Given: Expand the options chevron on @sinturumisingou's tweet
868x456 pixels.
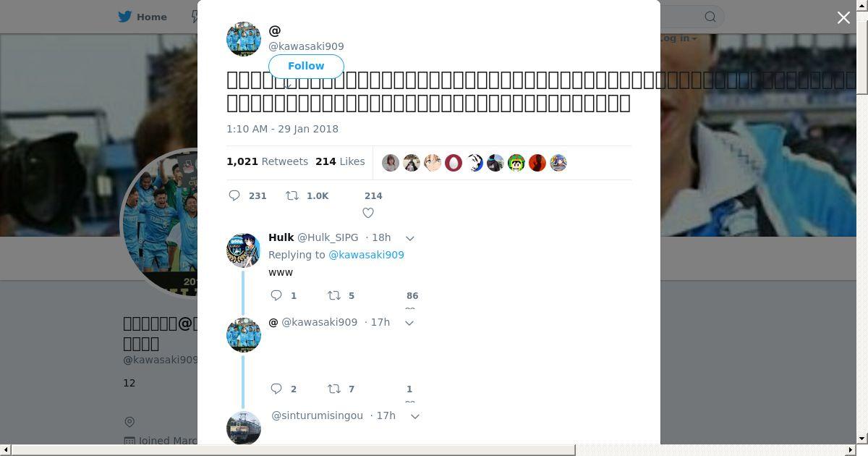Looking at the screenshot, I should tap(415, 416).
